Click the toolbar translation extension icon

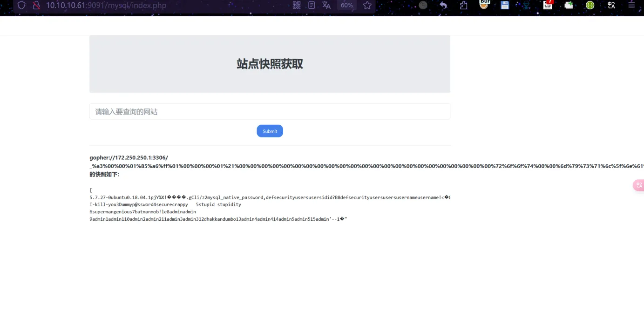coord(611,5)
